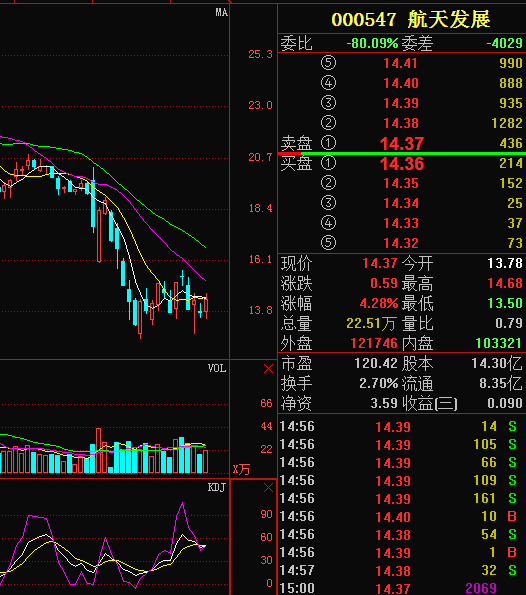The height and width of the screenshot is (595, 526).
Task: Click the 13.8 price axis label
Action: coord(260,310)
